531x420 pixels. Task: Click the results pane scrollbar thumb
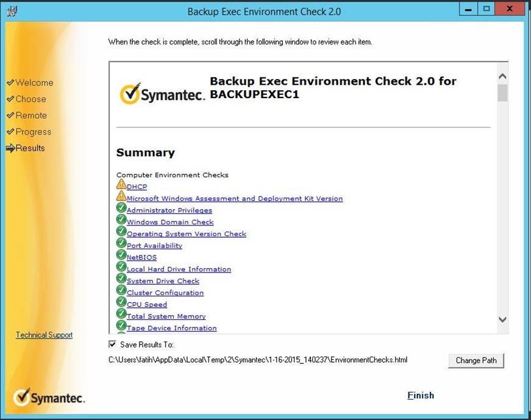[x=502, y=93]
